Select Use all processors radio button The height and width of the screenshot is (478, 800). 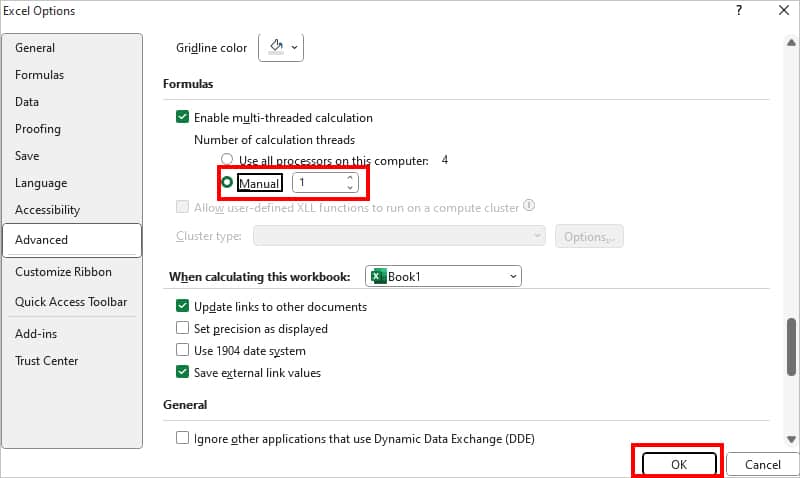[x=227, y=160]
